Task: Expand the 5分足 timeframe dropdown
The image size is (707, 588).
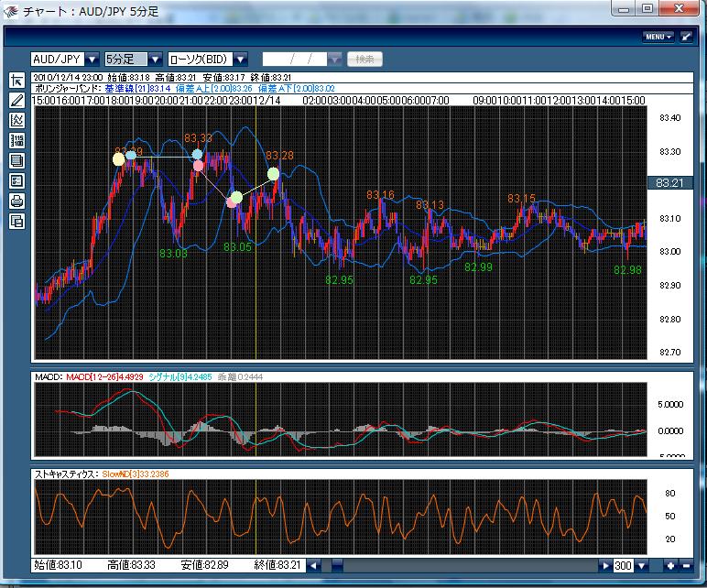Action: coord(155,59)
